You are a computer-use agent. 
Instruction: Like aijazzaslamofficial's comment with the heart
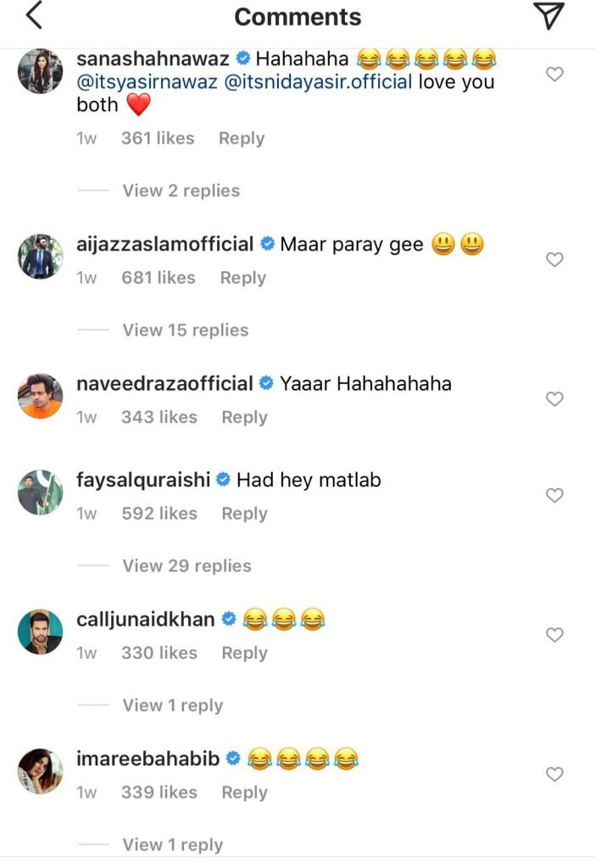coord(554,259)
